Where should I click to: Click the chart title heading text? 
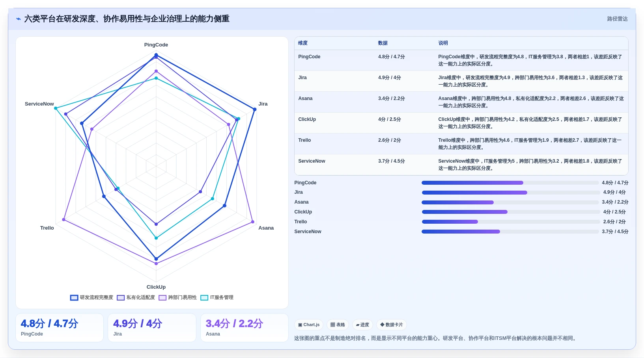pyautogui.click(x=127, y=19)
